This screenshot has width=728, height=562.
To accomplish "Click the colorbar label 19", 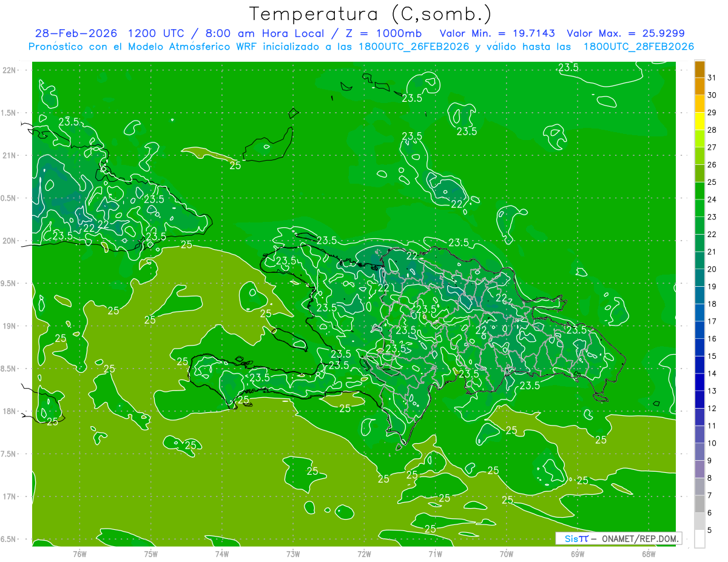I will [712, 286].
